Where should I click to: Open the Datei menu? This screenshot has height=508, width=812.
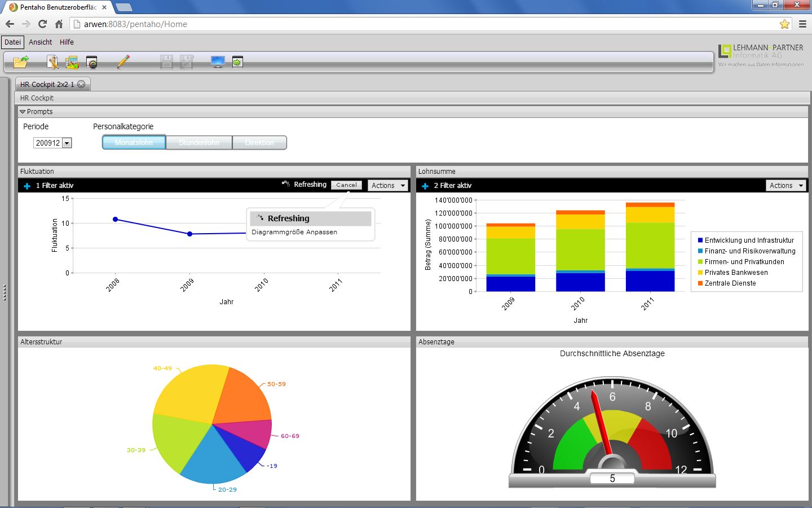[x=12, y=42]
